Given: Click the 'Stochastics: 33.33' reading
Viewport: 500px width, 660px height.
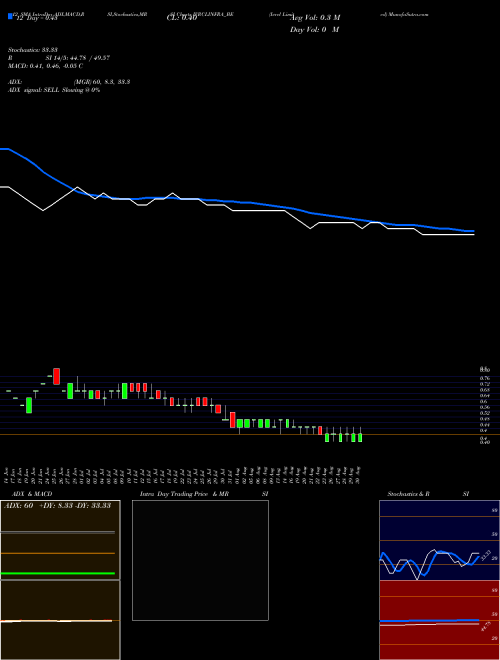Looking at the screenshot, I should (32, 50).
